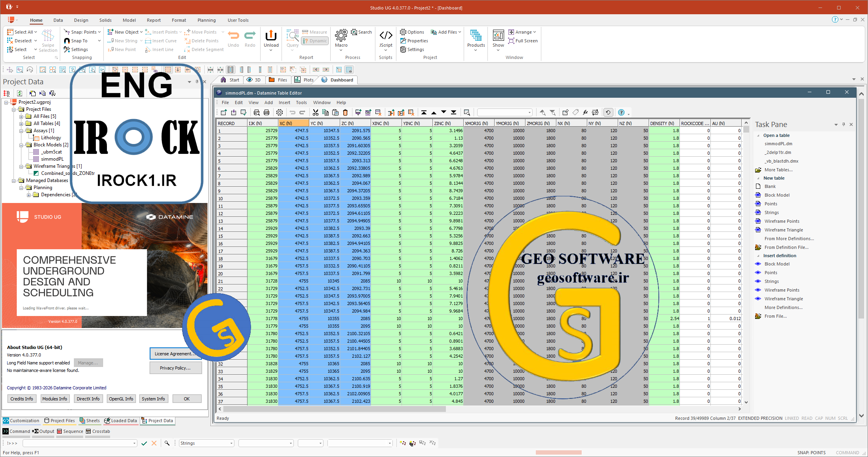
Task: Toggle Full Screen mode in Window group
Action: click(x=523, y=41)
